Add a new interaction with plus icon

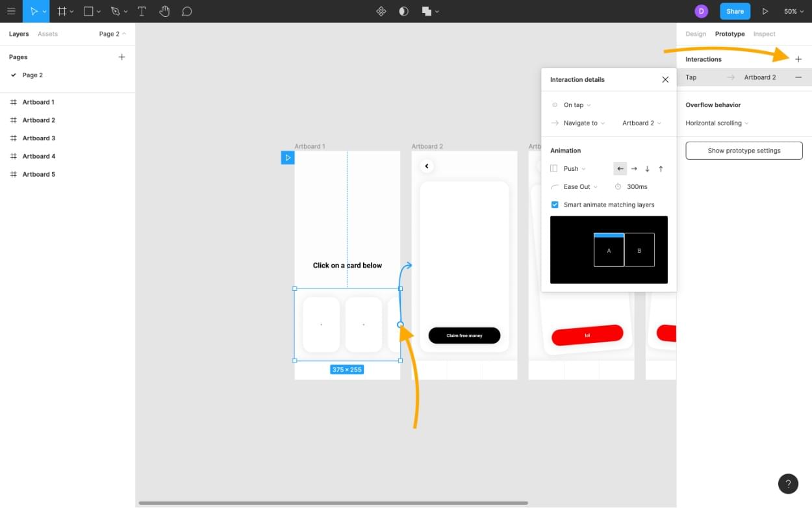(798, 59)
